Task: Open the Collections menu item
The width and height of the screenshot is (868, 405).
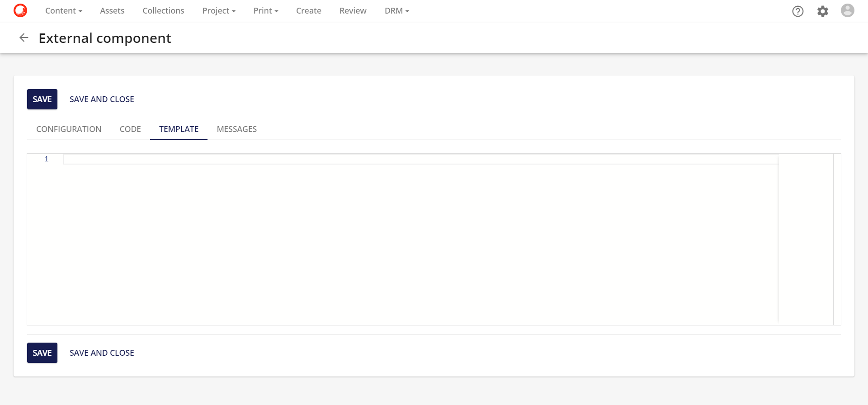Action: [x=163, y=11]
